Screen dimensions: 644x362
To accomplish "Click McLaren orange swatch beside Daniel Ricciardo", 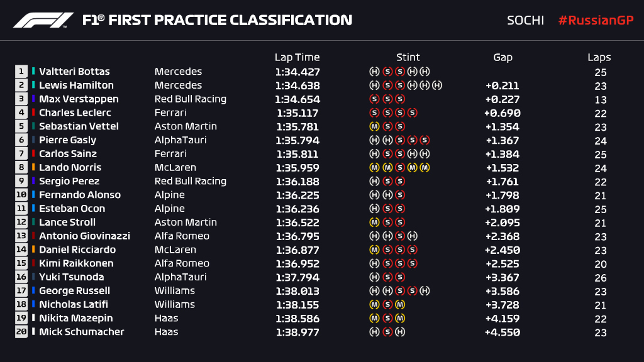I will point(33,250).
